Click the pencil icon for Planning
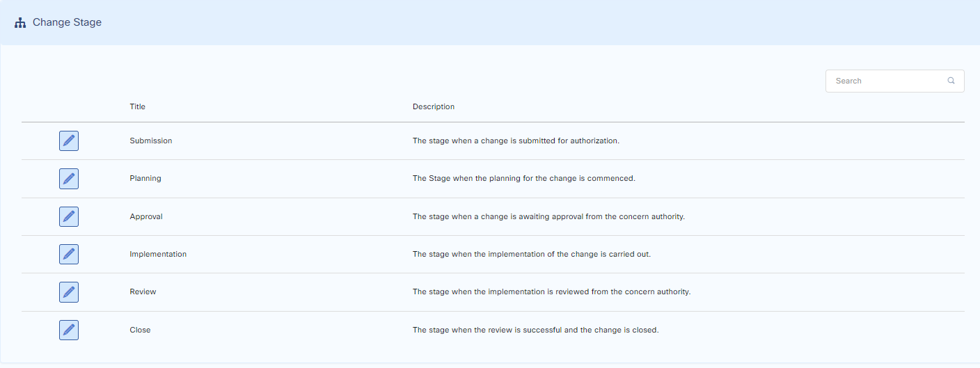The height and width of the screenshot is (368, 980). [69, 179]
